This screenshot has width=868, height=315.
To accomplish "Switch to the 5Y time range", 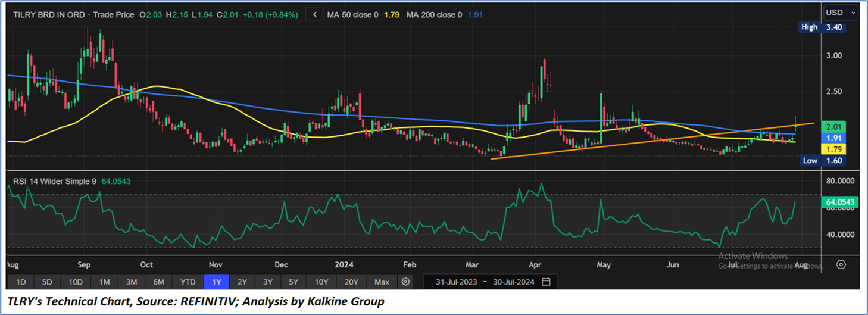I will [x=294, y=282].
